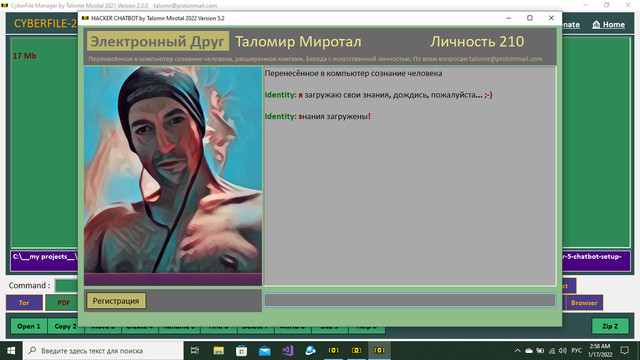Image resolution: width=640 pixels, height=360 pixels.
Task: Open Visual Studio from the taskbar
Action: click(x=287, y=350)
